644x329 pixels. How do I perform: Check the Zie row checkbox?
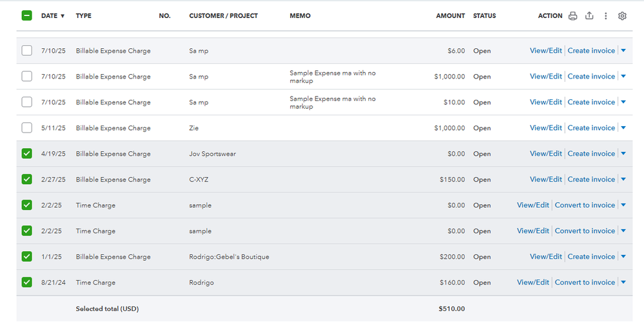pos(27,128)
